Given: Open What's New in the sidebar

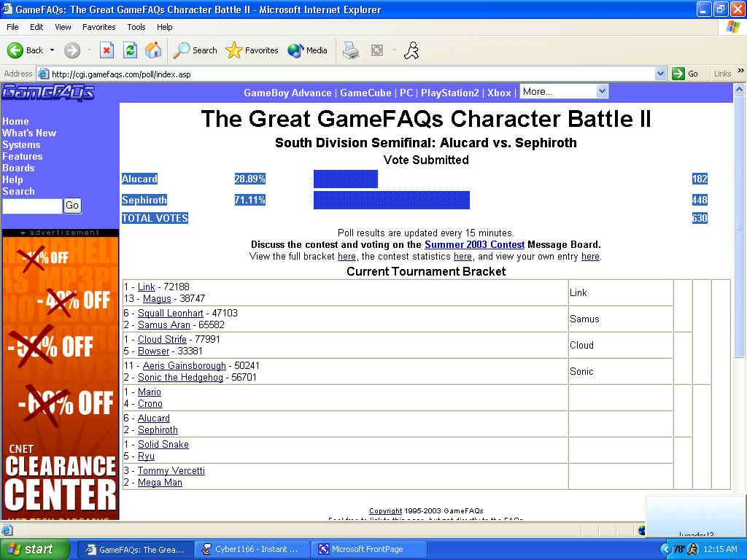Looking at the screenshot, I should click(x=29, y=133).
